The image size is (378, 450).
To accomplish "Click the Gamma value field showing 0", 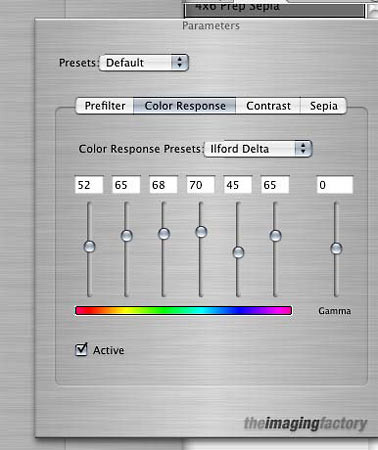I will (335, 185).
